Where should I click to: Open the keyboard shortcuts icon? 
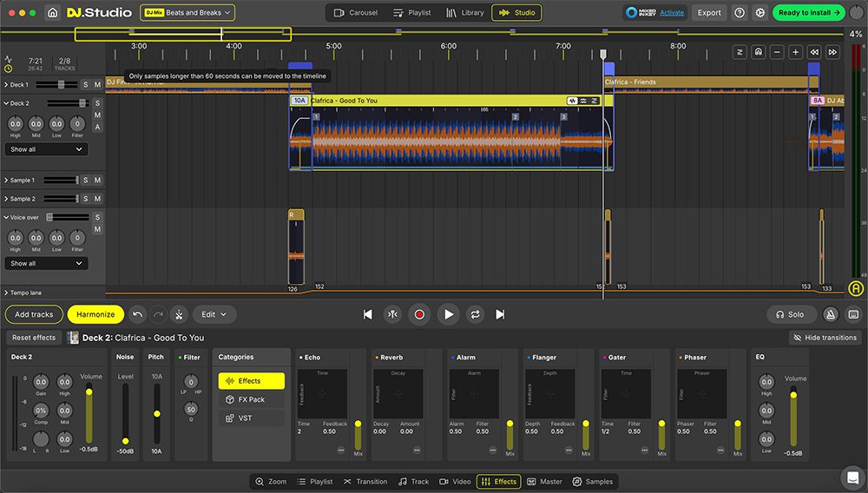(x=853, y=314)
